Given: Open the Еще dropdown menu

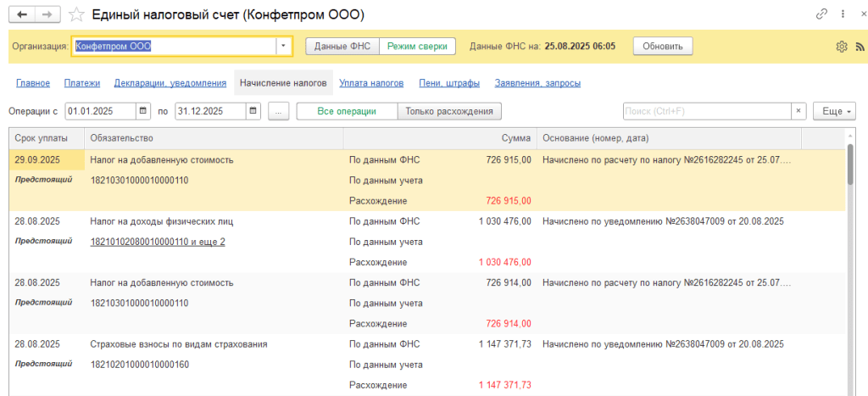Looking at the screenshot, I should click(x=834, y=111).
